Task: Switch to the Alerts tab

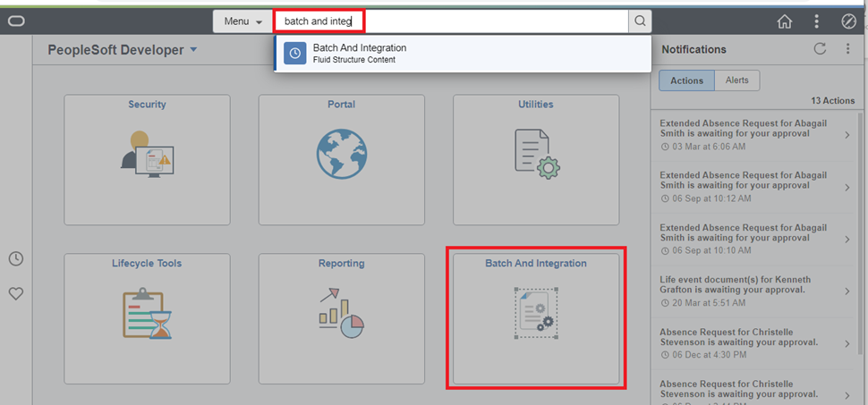Action: 736,80
